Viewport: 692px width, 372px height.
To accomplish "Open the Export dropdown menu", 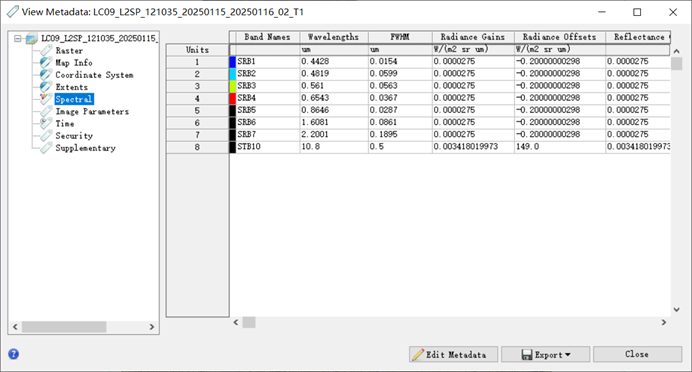I will point(545,354).
